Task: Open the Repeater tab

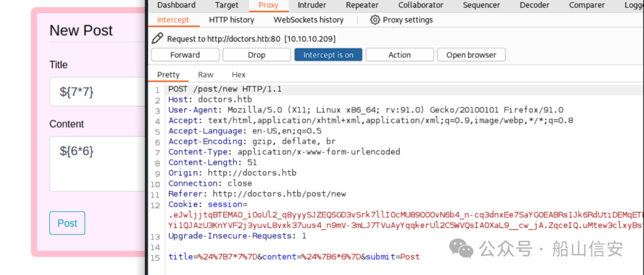Action: pos(363,5)
